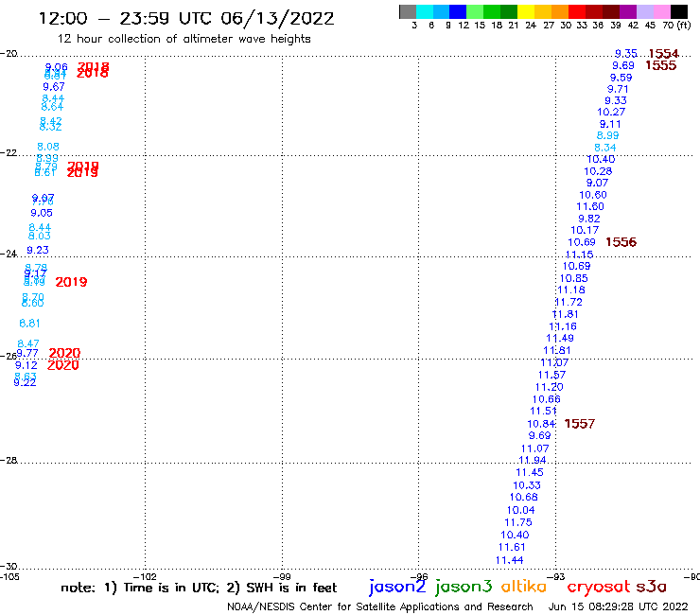This screenshot has width=700, height=615.
Task: Click the cyan swatch in the color scale
Action: (425, 11)
